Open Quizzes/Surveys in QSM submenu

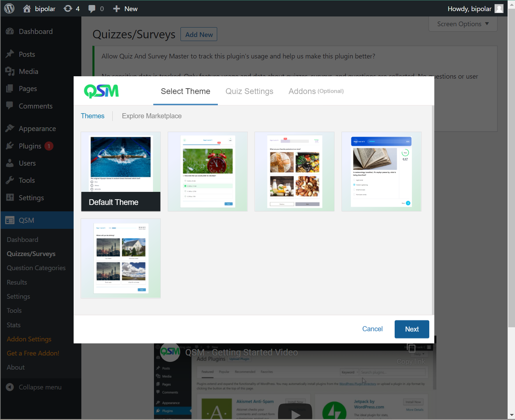click(x=31, y=254)
